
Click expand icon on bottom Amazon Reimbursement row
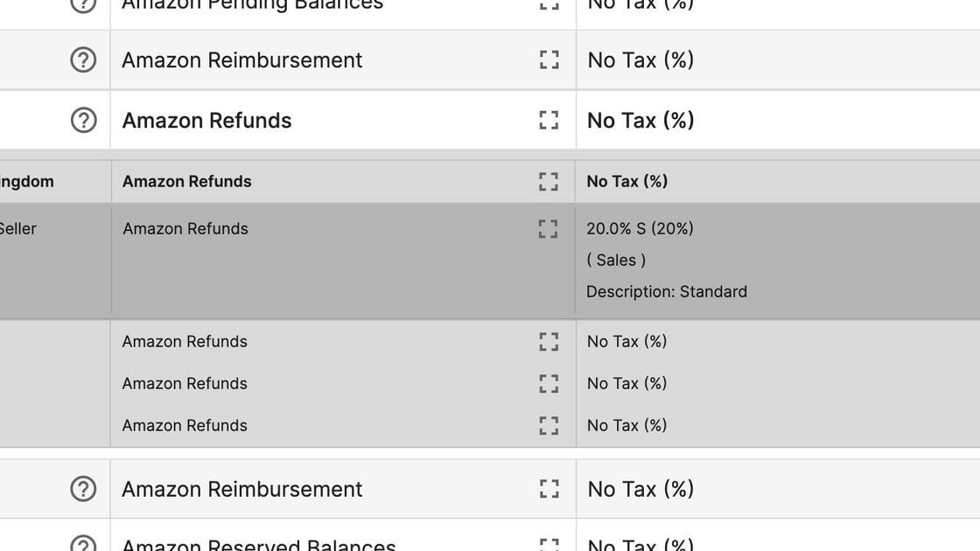pos(549,489)
